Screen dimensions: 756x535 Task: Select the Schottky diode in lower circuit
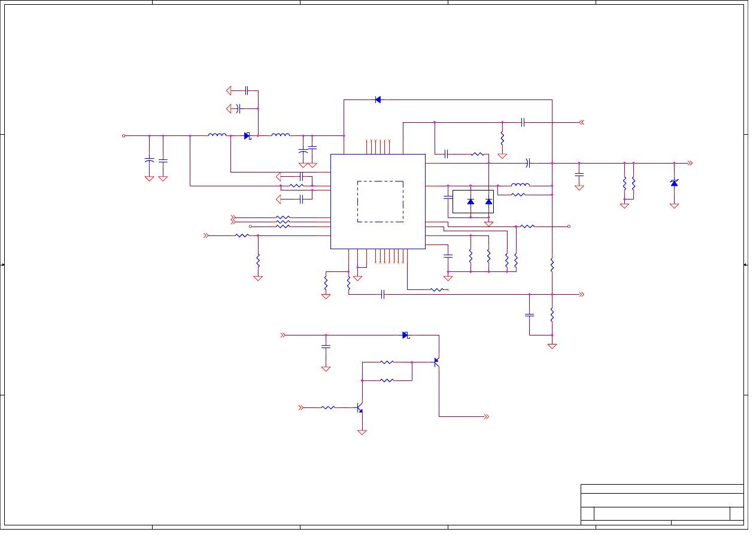click(x=405, y=335)
